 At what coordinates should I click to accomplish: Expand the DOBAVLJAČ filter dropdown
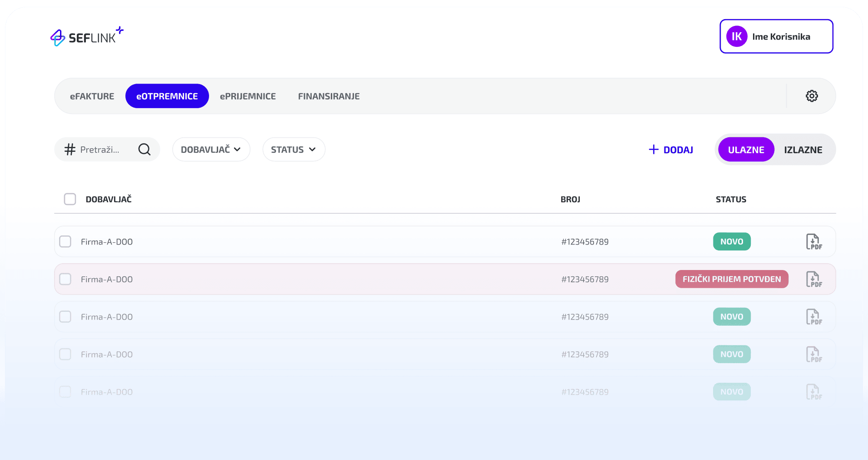[x=211, y=150]
